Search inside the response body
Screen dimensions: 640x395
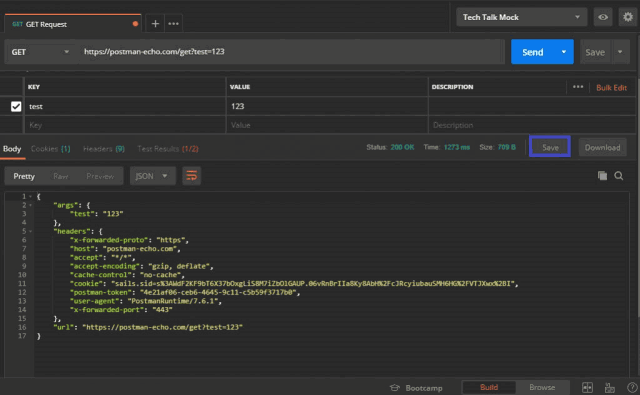pos(619,176)
